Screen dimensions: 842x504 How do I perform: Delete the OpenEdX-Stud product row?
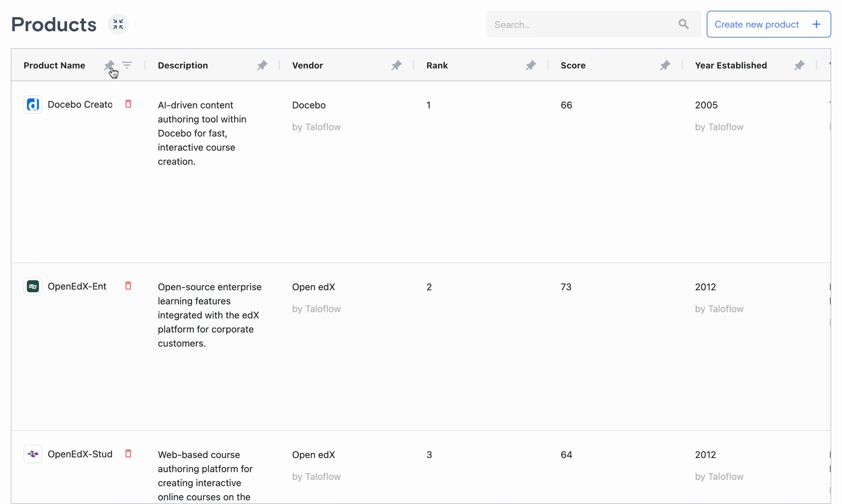point(128,454)
